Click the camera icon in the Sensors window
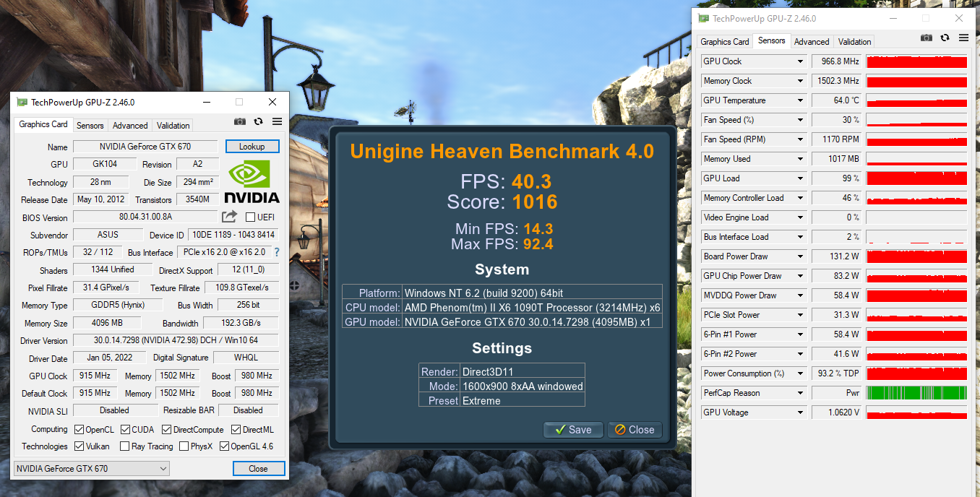The height and width of the screenshot is (497, 980). (x=926, y=38)
